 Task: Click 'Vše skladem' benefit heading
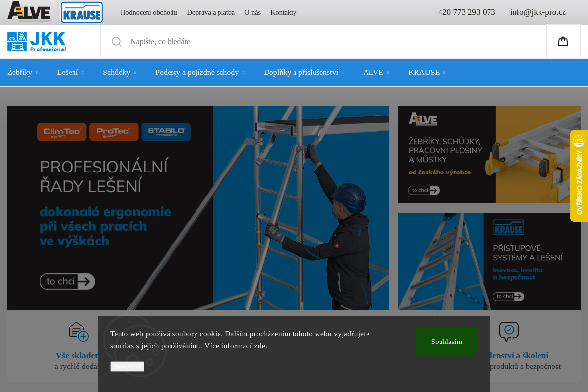point(78,356)
